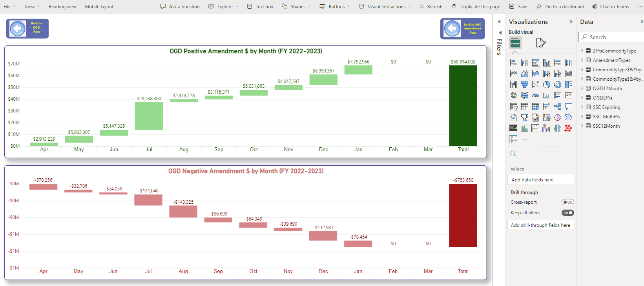Expand the OGD2FYs table
This screenshot has width=644, height=286.
[x=582, y=98]
